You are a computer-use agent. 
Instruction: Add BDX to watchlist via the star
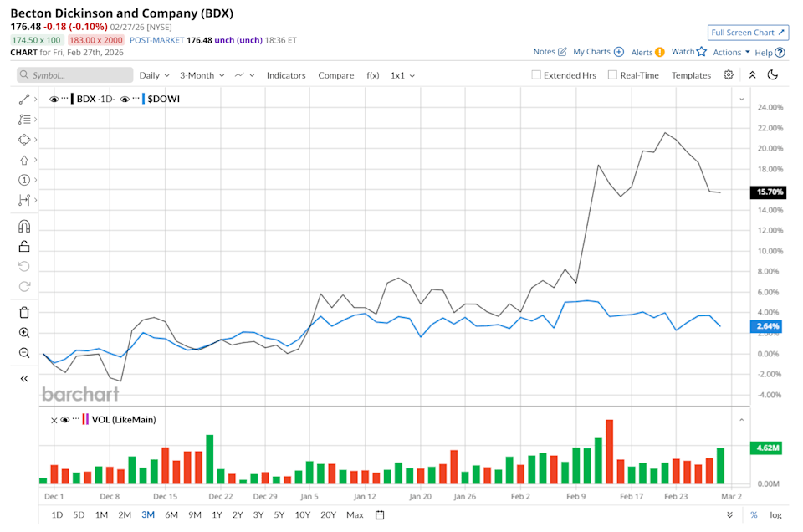pyautogui.click(x=701, y=51)
